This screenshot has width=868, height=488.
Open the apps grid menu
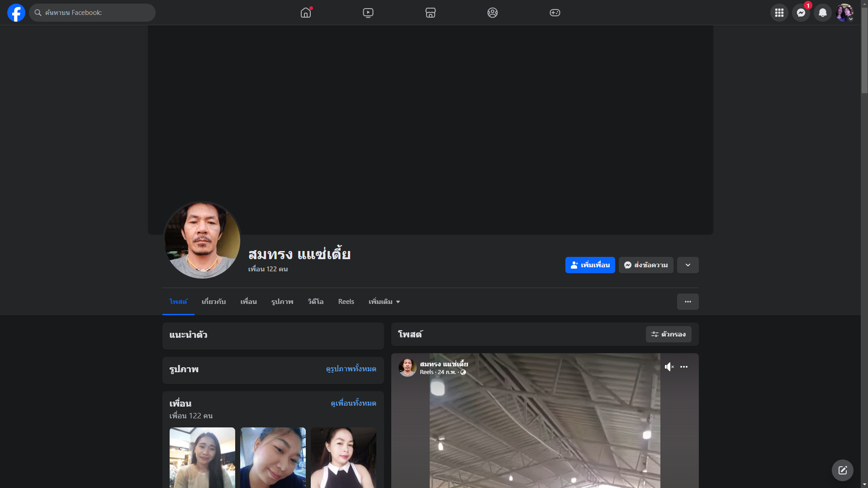779,13
